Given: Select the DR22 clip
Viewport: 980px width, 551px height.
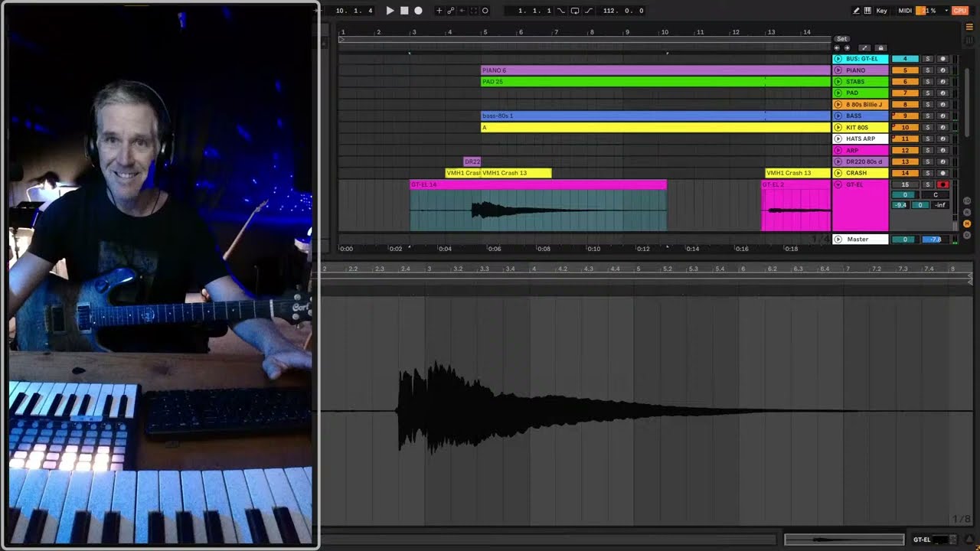Looking at the screenshot, I should [472, 162].
